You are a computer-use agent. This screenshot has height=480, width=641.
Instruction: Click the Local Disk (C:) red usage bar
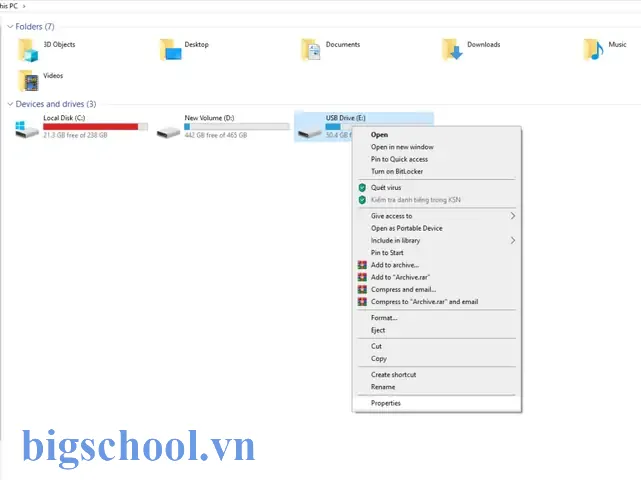pyautogui.click(x=95, y=127)
